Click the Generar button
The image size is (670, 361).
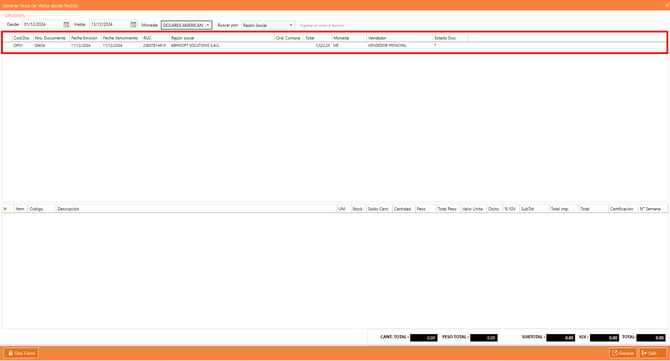(623, 353)
